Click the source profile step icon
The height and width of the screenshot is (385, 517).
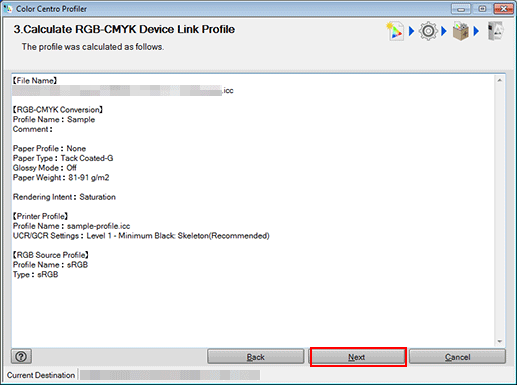(396, 31)
